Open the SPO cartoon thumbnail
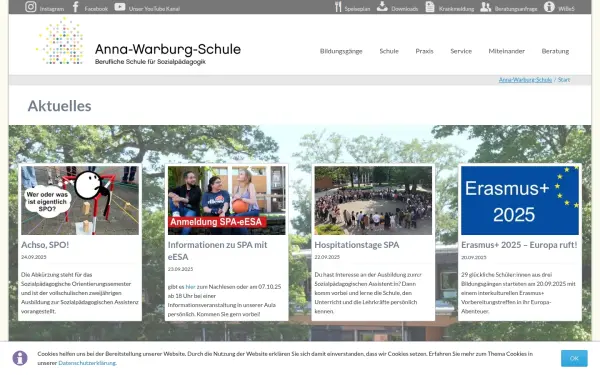The image size is (600, 375). pos(80,200)
